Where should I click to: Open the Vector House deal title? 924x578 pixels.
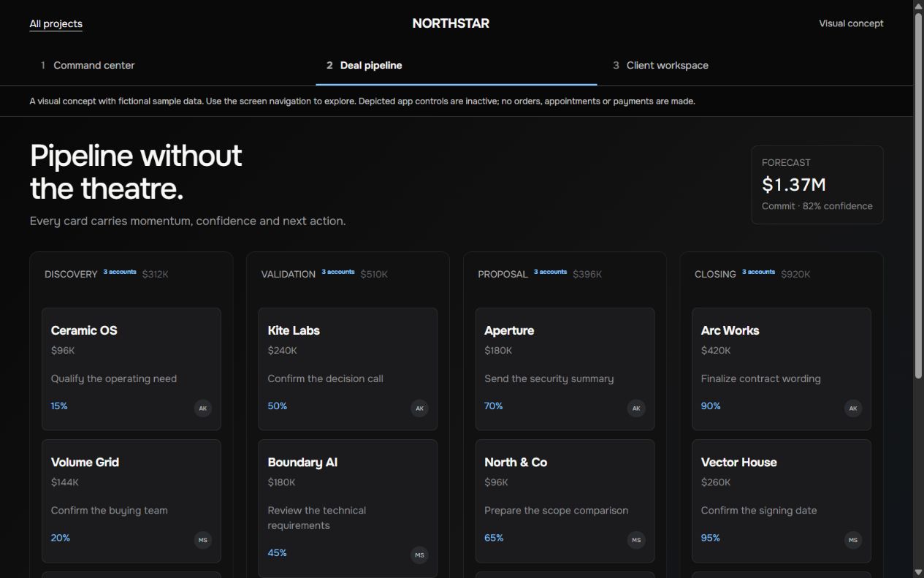(738, 462)
